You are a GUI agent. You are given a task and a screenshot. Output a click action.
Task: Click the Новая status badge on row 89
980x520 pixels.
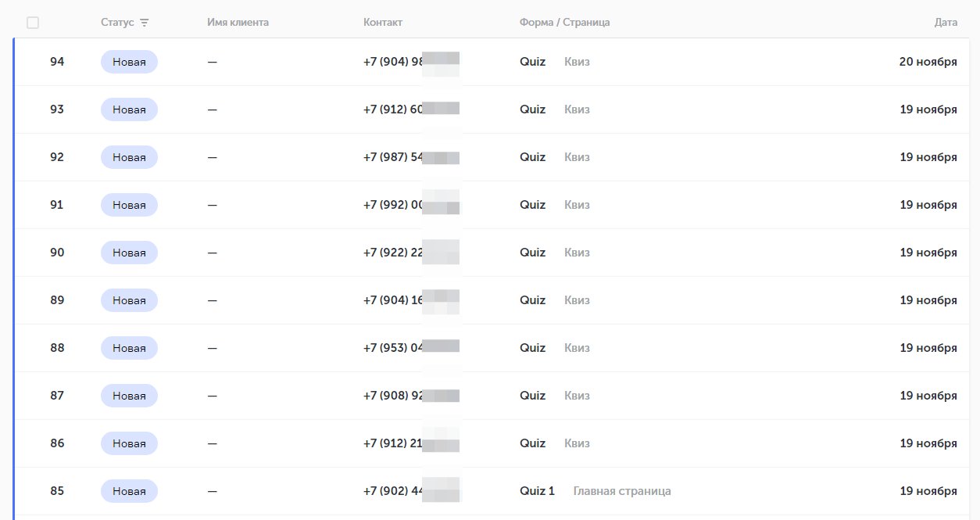(x=129, y=300)
